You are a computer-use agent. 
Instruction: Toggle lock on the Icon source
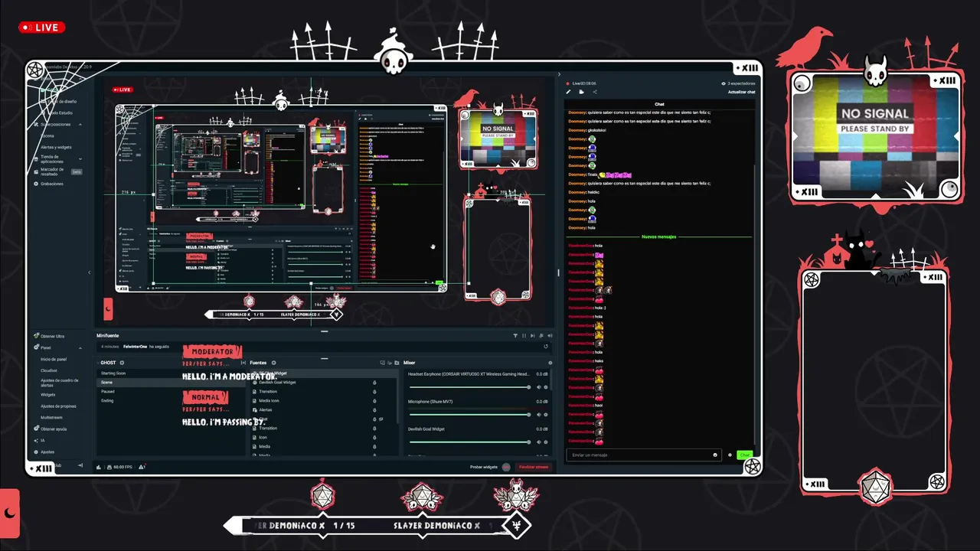tap(374, 437)
